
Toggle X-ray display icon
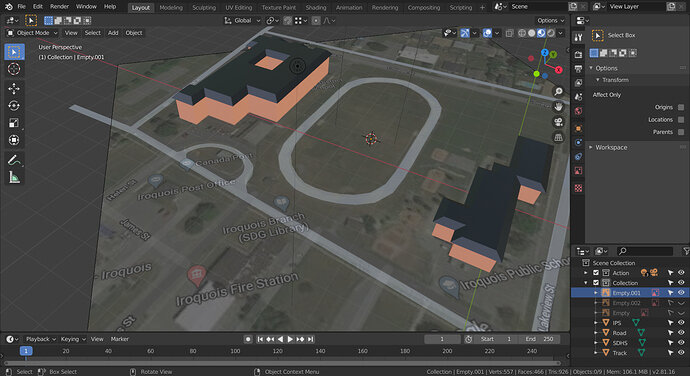[509, 33]
